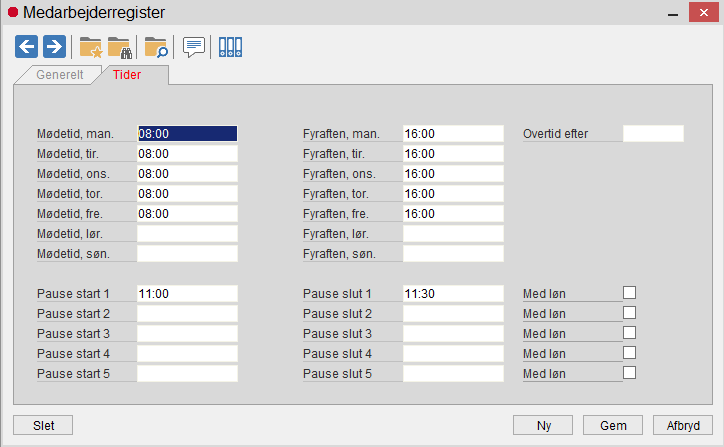The height and width of the screenshot is (447, 724).
Task: Tick the Med løn checkbox for Pause 5
Action: [629, 373]
